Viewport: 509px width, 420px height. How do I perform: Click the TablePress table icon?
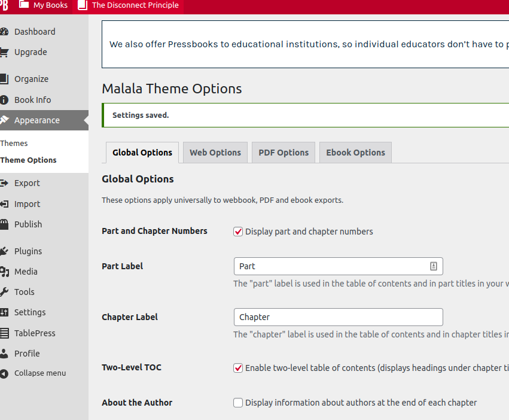pos(4,333)
